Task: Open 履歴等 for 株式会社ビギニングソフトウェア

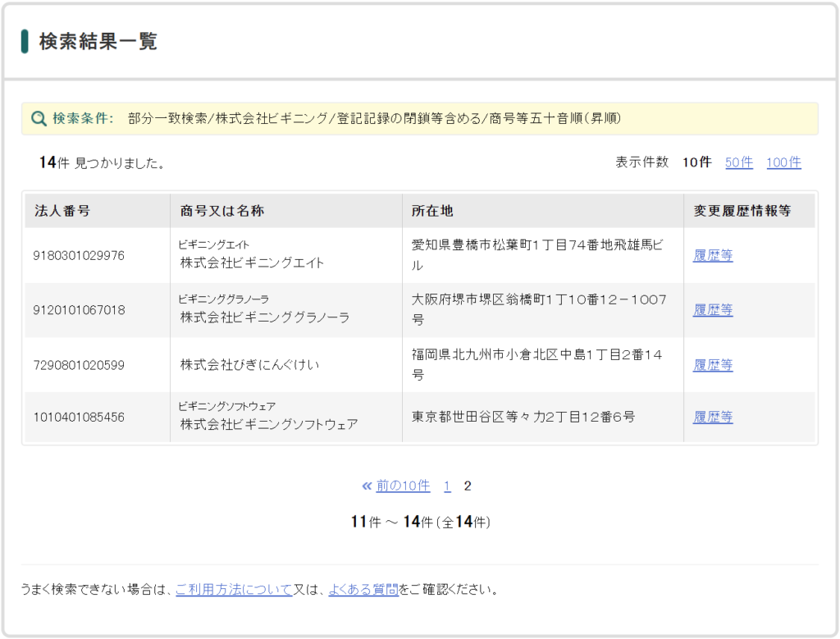Action: (x=713, y=417)
